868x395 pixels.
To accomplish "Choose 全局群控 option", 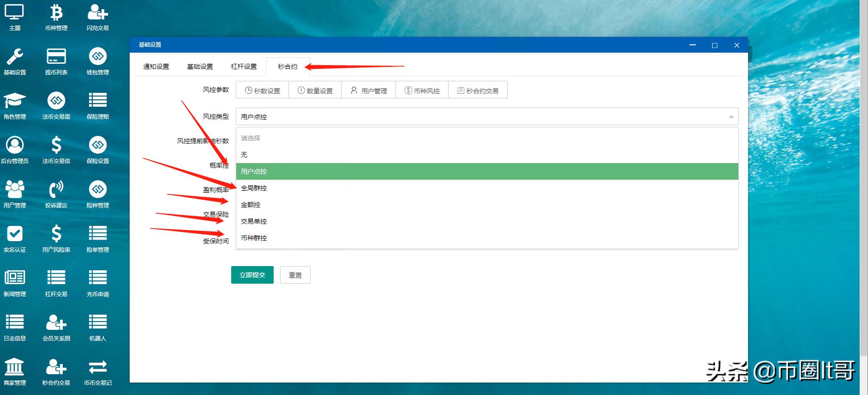I will tap(487, 188).
